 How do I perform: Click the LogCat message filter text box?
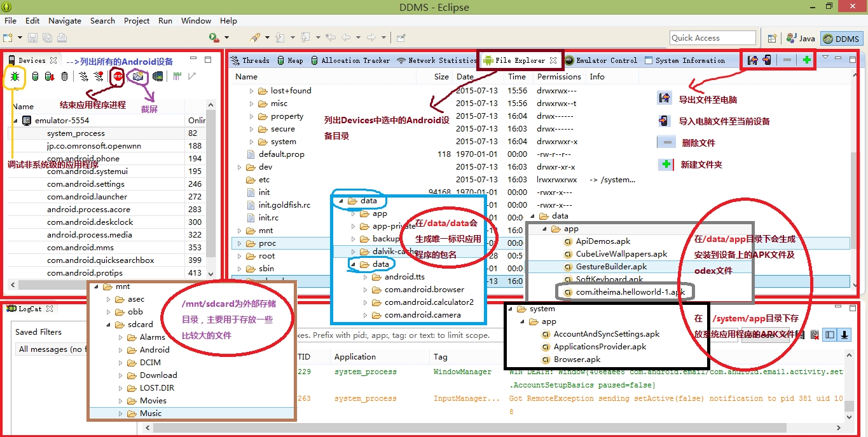coord(516,335)
